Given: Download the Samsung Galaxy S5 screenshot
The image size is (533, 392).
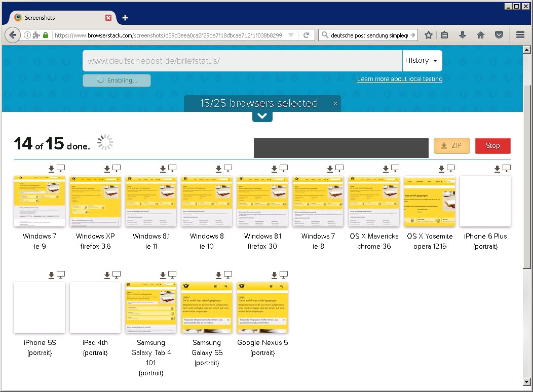Looking at the screenshot, I should tap(218, 275).
